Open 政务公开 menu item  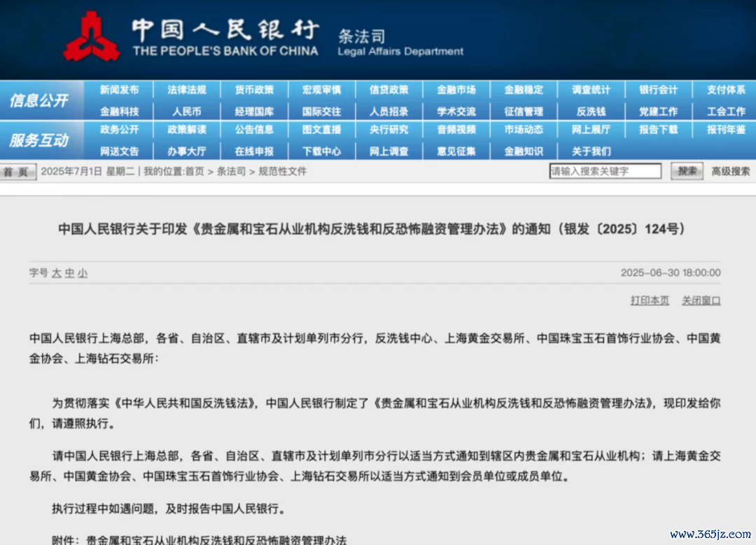[x=119, y=130]
